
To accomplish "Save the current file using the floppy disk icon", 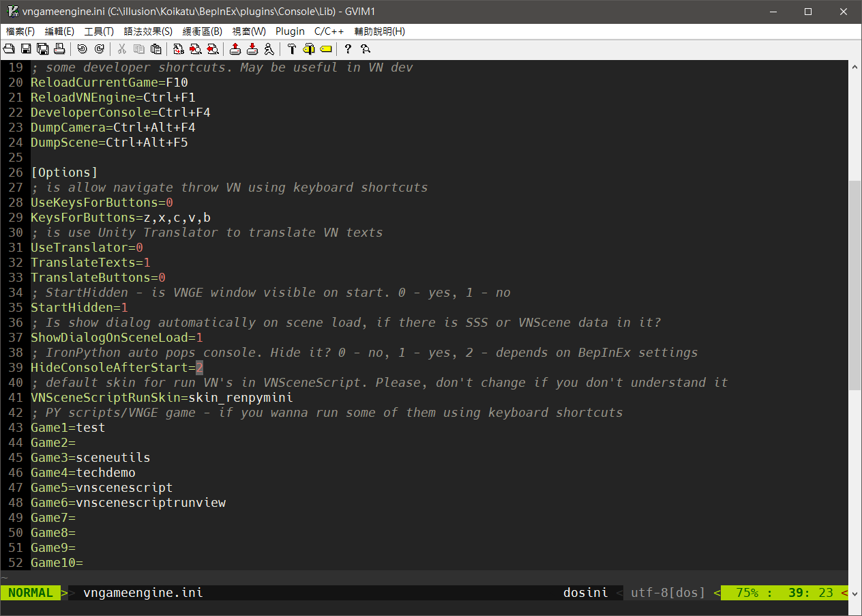I will [26, 48].
